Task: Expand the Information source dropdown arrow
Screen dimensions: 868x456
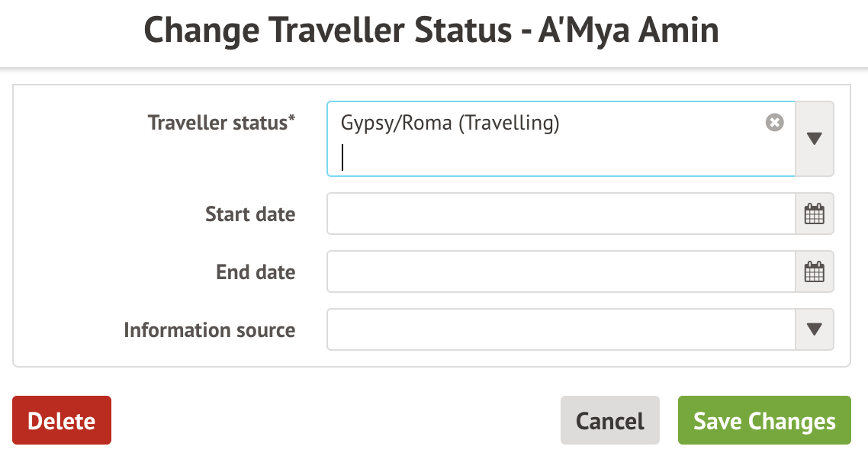Action: click(x=814, y=329)
